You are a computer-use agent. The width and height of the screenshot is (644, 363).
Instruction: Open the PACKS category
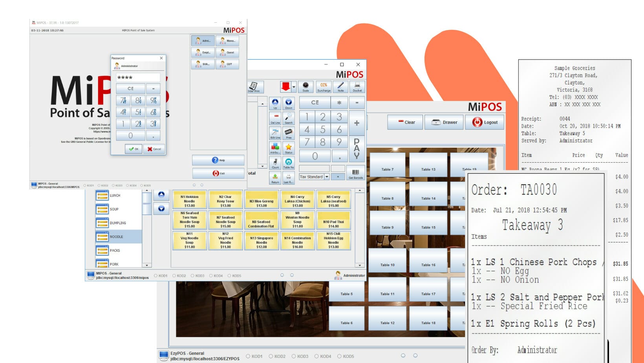(118, 250)
